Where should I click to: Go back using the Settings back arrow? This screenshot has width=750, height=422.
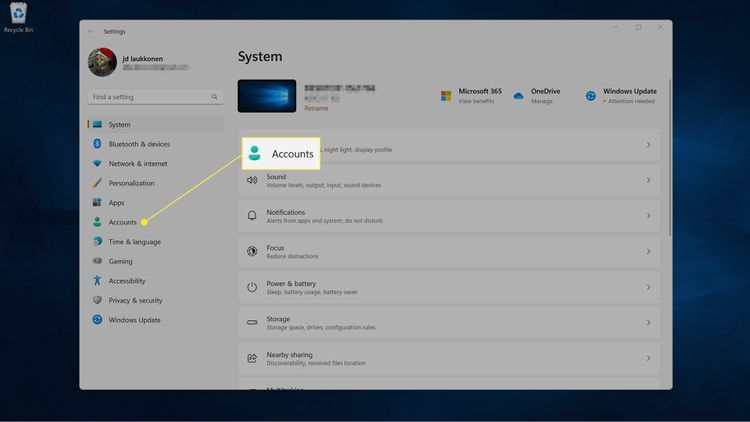pos(90,31)
